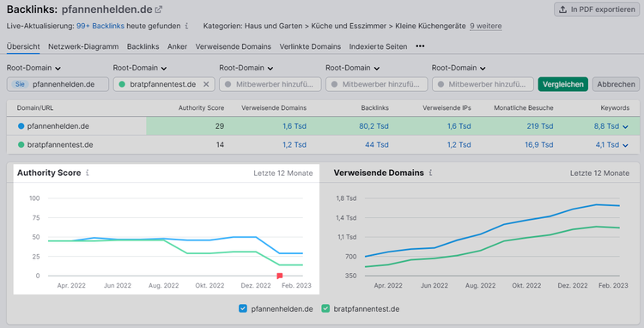The image size is (644, 328).
Task: Click 4,1 Tsd keywords value
Action: (x=607, y=144)
